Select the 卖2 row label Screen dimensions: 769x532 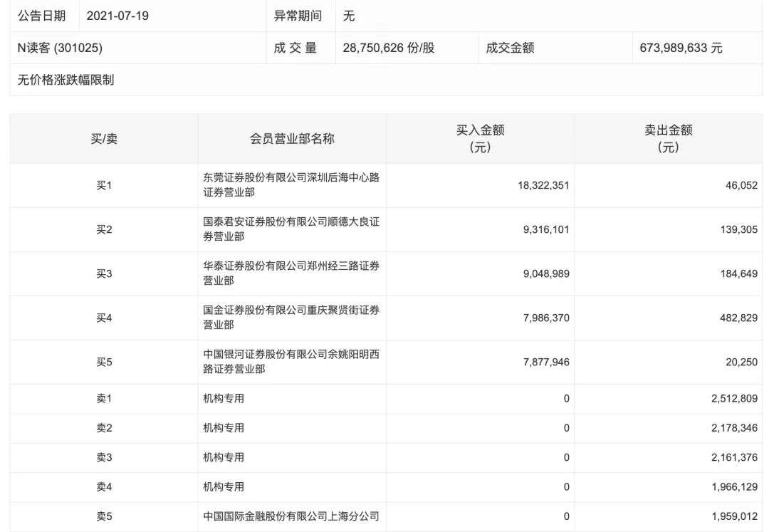[x=104, y=428]
